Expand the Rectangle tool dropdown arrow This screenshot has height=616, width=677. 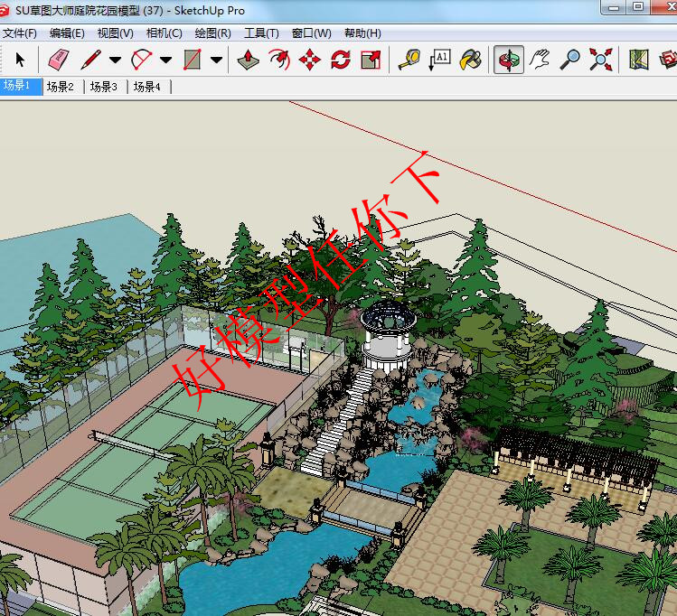pos(216,60)
